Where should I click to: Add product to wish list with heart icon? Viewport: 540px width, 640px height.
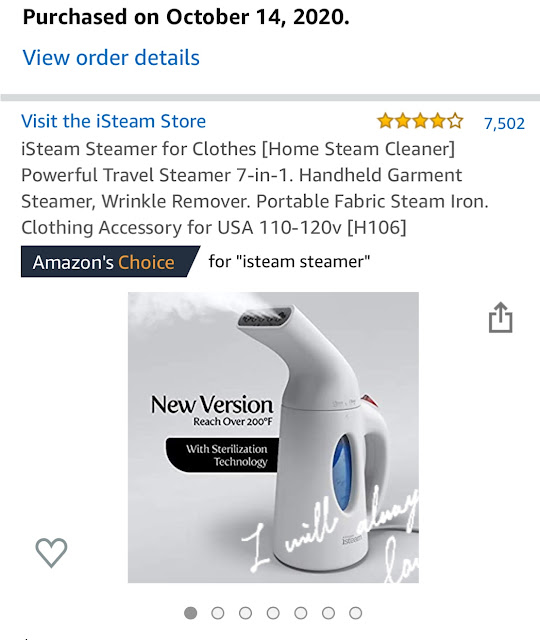pos(51,552)
